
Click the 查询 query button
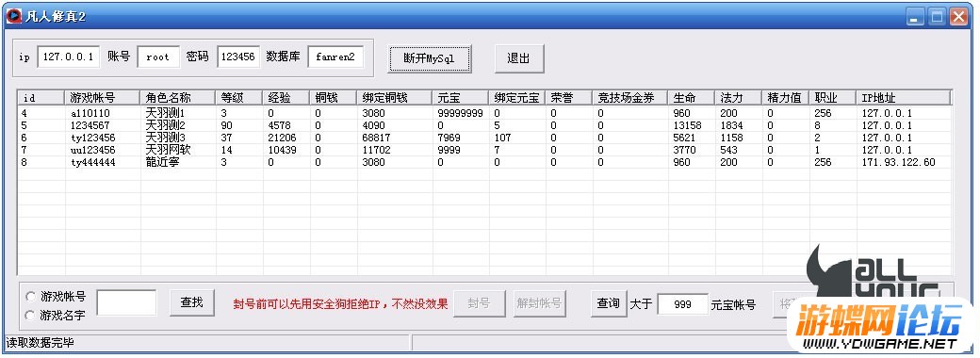click(x=608, y=303)
